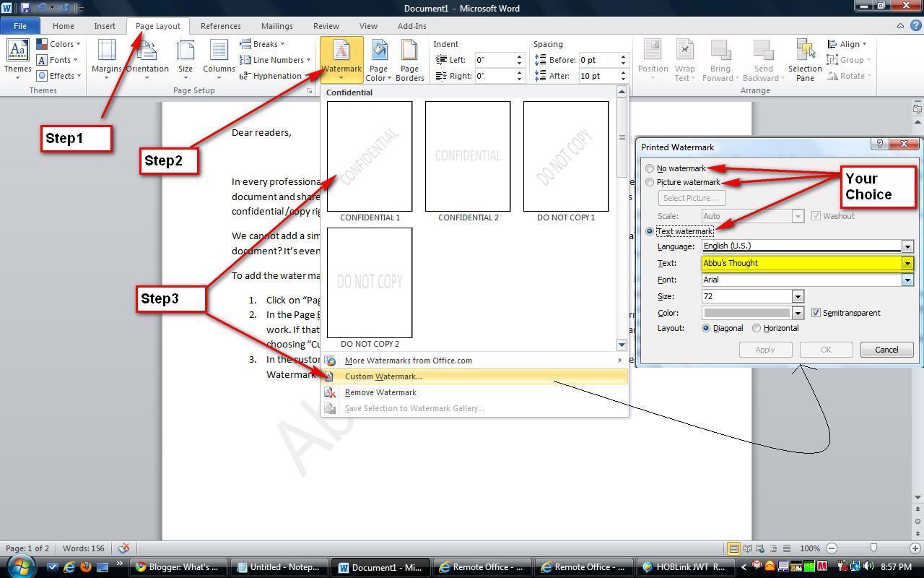Click the Margins tool in Page Setup

(x=106, y=59)
